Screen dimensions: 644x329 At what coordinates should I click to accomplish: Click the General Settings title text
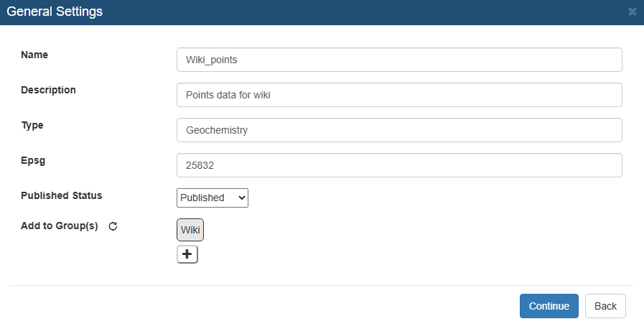tap(55, 11)
